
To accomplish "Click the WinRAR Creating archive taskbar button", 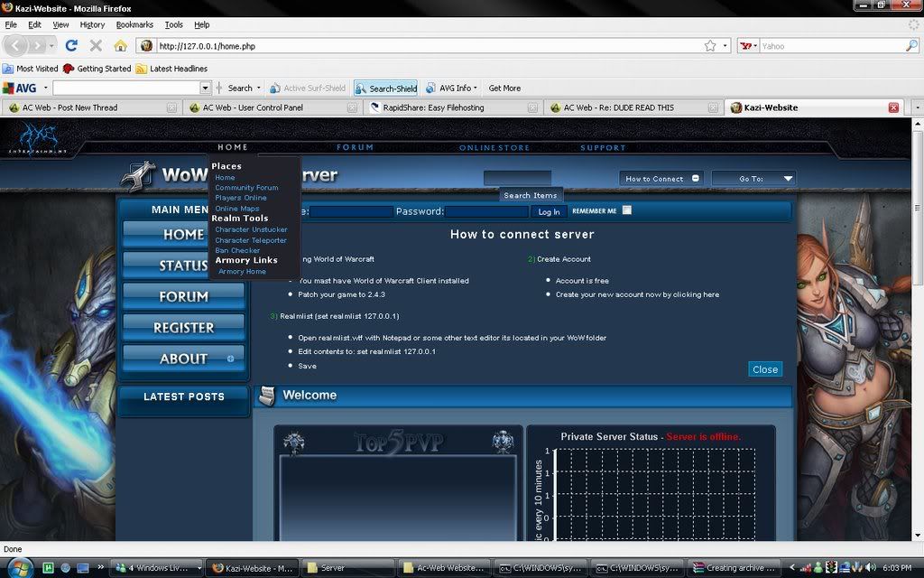I will [735, 568].
